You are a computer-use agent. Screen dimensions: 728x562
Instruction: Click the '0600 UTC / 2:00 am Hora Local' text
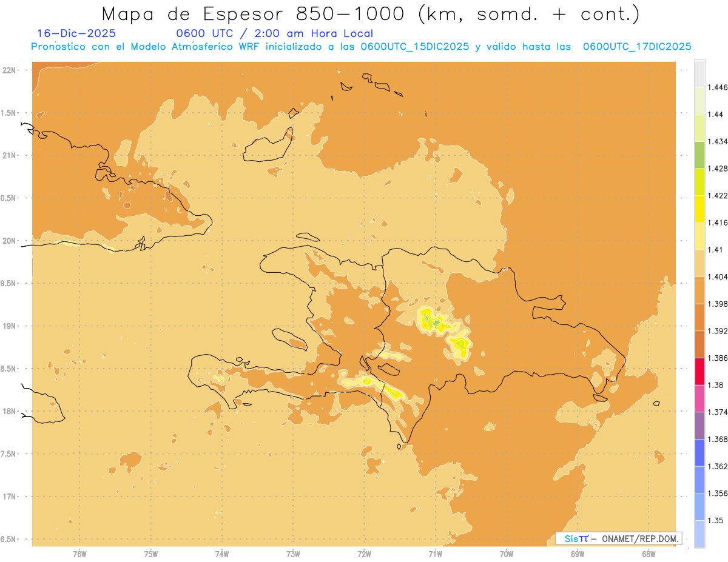pos(275,34)
